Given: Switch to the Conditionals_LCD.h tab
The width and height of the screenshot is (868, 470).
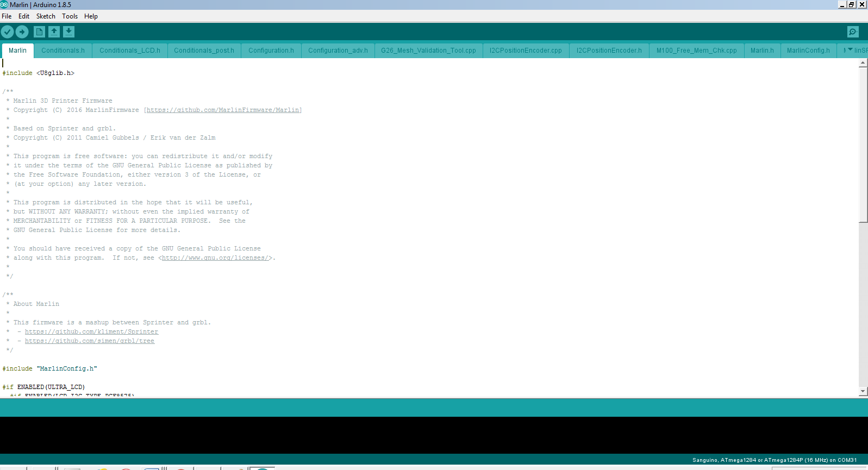Looking at the screenshot, I should pos(130,51).
